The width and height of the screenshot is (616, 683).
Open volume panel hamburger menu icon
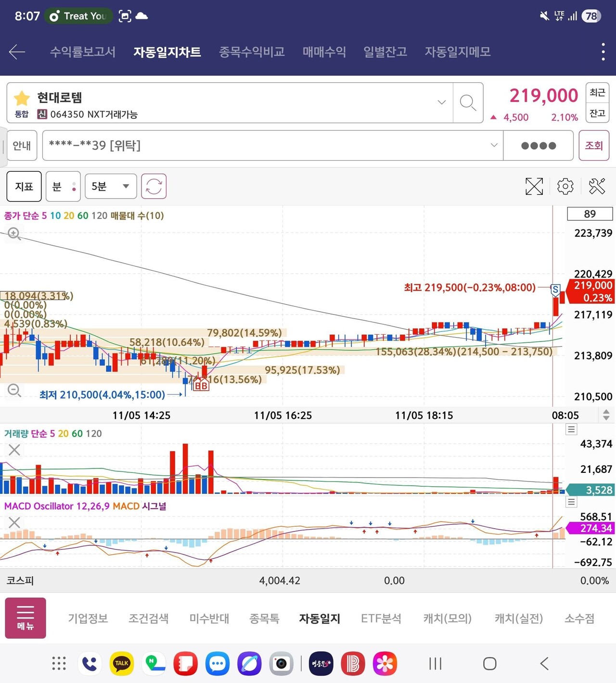pos(571,429)
